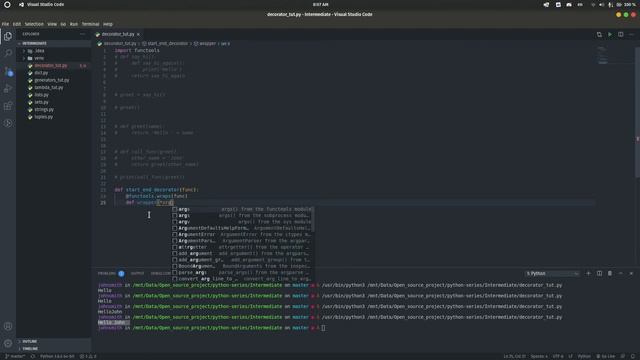Image resolution: width=640 pixels, height=360 pixels.
Task: Open Explorer panel more actions ellipsis
Action: click(83, 34)
